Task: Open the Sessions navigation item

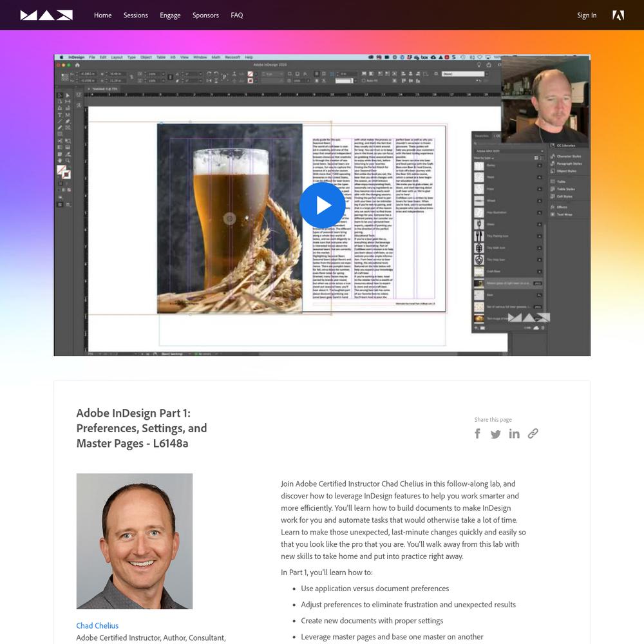Action: coord(135,15)
